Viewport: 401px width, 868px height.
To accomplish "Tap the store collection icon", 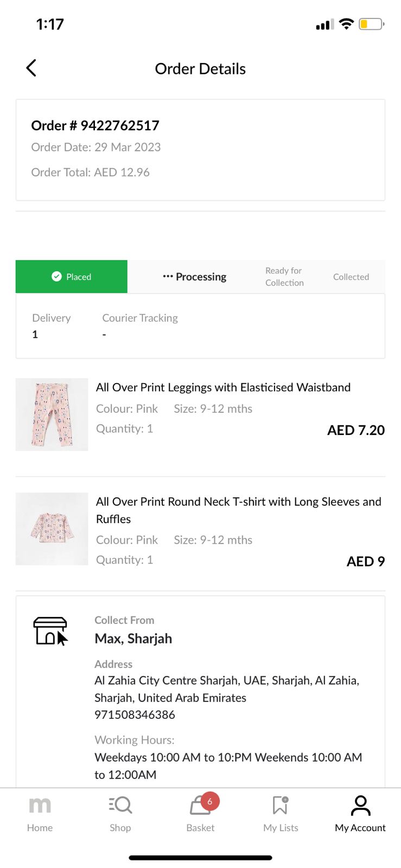I will coord(50,631).
